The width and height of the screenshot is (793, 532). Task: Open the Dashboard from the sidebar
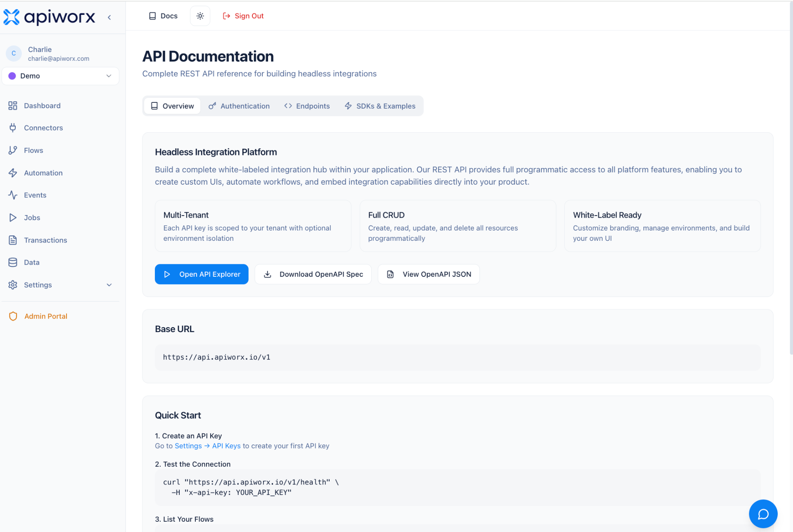click(42, 105)
